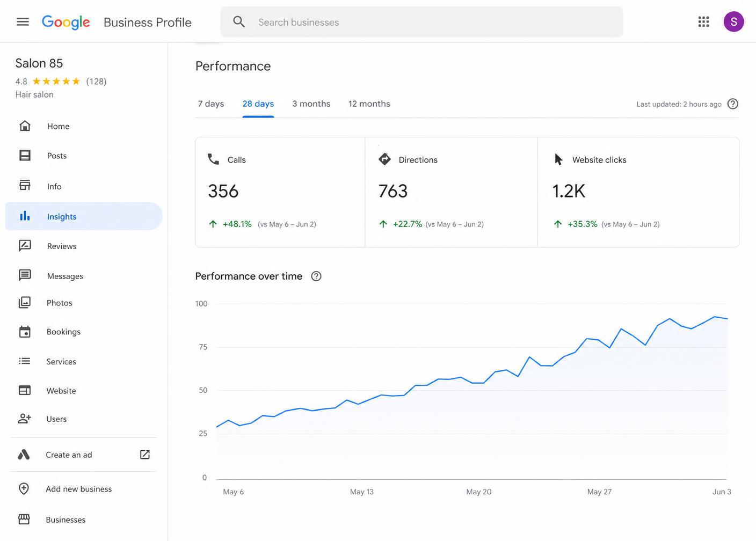
Task: Click the Home house icon
Action: (25, 126)
